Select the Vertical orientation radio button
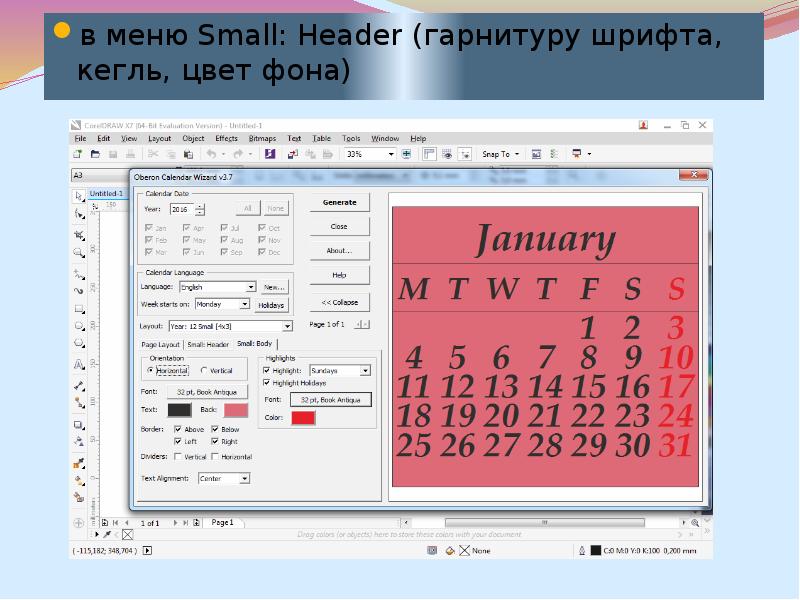The height and width of the screenshot is (600, 800). click(x=203, y=371)
